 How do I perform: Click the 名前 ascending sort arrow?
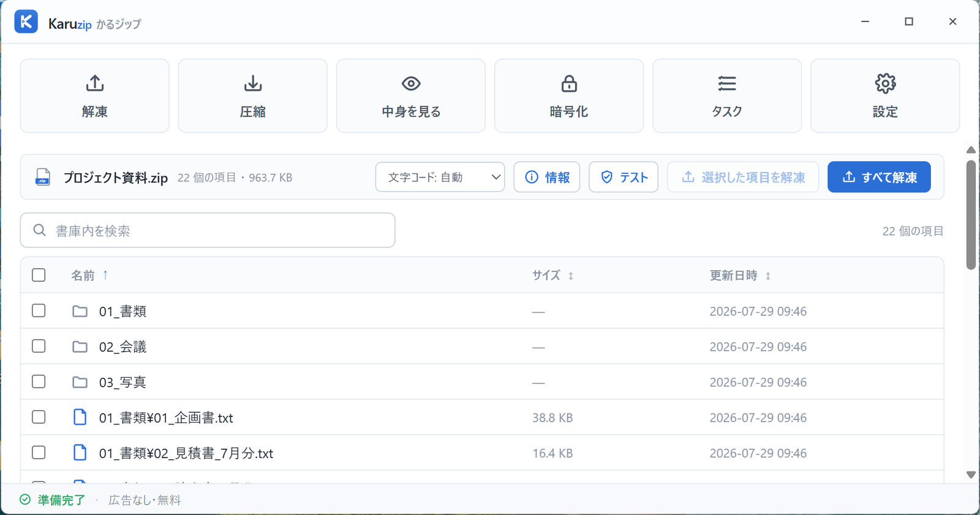click(x=105, y=275)
